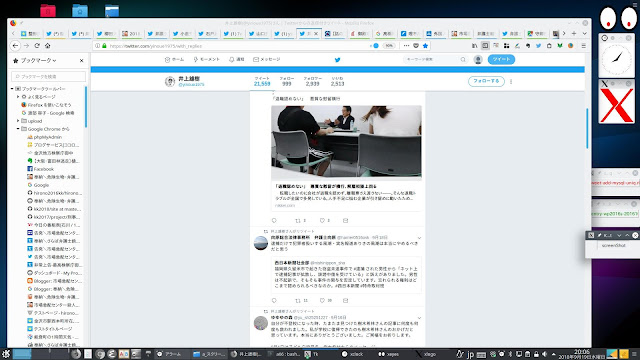Click the blue ツイート compose button
Image resolution: width=640 pixels, height=360 pixels.
pyautogui.click(x=501, y=60)
